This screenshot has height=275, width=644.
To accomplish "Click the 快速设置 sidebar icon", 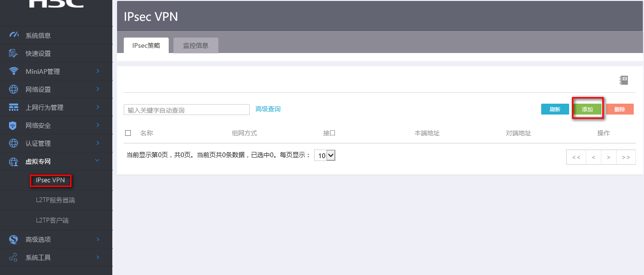I will pos(14,53).
